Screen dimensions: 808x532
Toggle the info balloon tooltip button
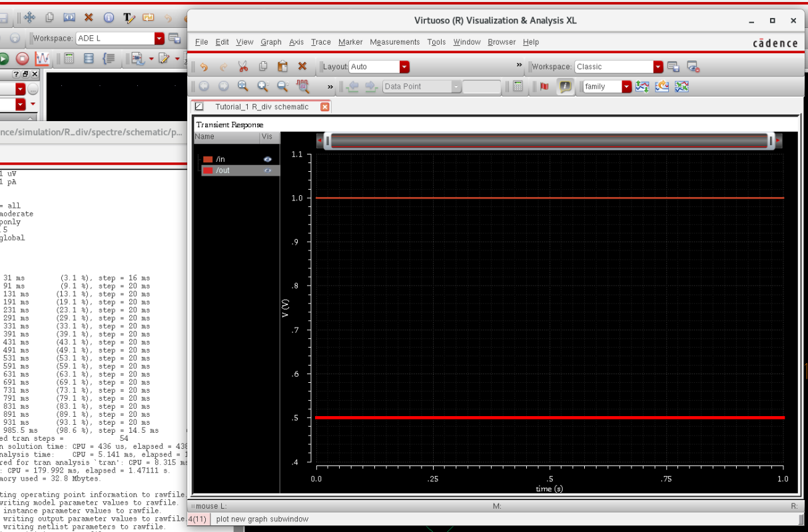tap(565, 87)
